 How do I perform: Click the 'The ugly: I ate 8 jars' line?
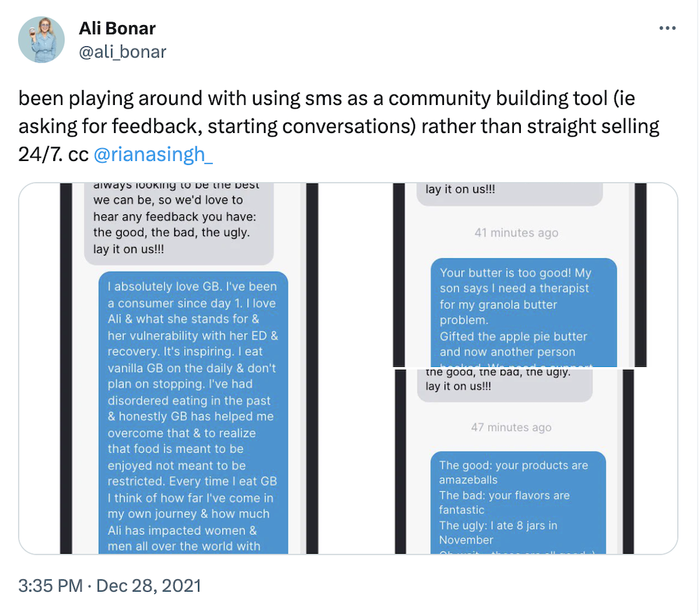point(507,526)
